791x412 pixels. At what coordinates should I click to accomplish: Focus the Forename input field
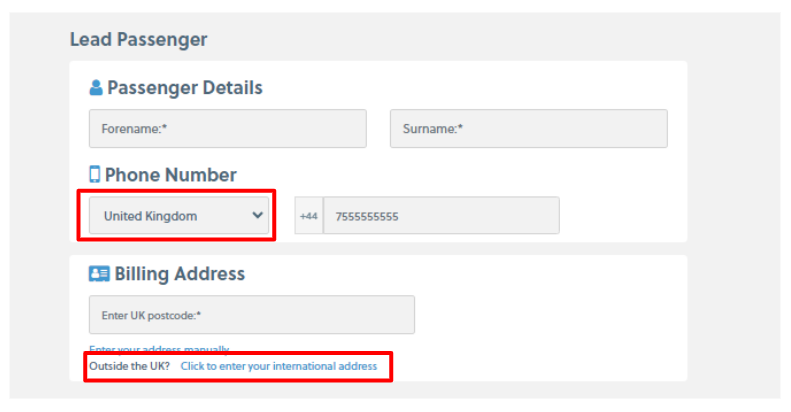228,129
